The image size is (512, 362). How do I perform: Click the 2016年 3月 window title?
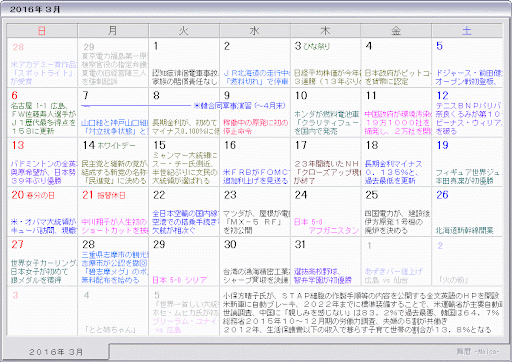pos(35,9)
